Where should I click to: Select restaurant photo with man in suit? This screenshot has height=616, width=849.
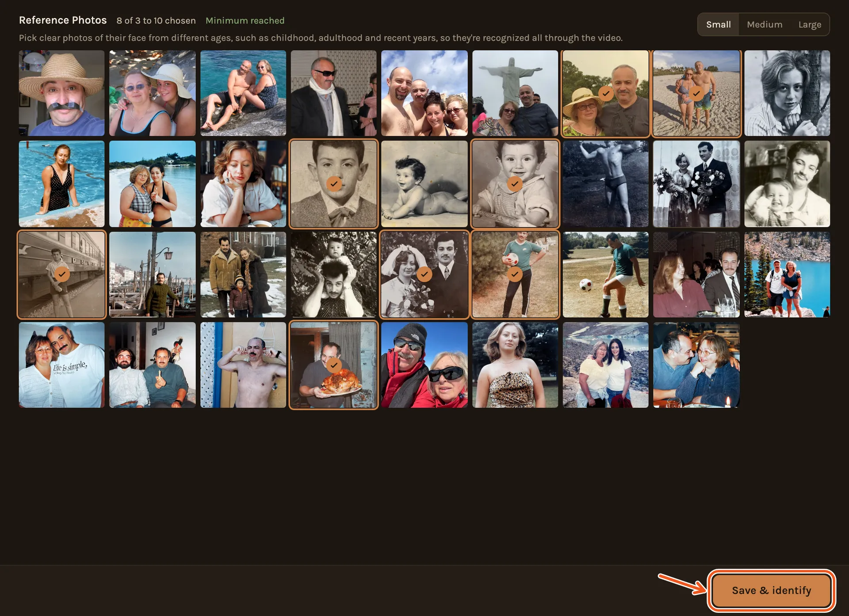coord(696,274)
